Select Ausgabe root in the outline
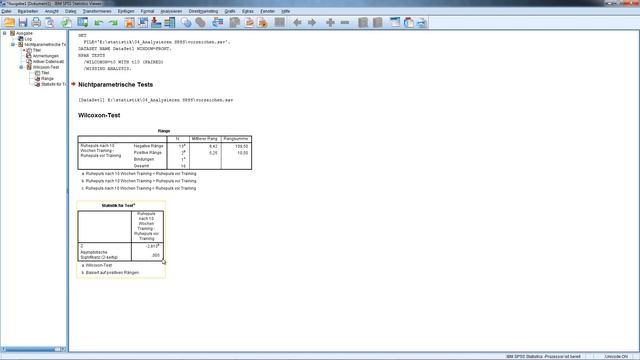 [x=24, y=33]
